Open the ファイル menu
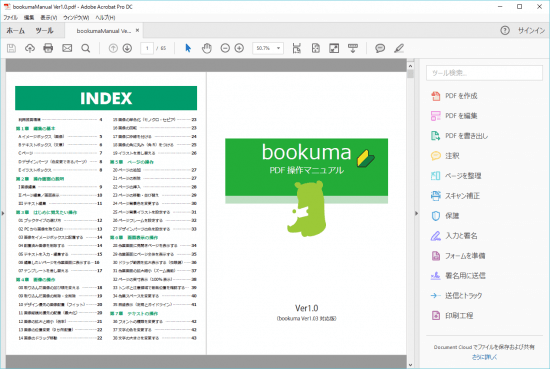Screen dimensions: 550x369 [11, 18]
